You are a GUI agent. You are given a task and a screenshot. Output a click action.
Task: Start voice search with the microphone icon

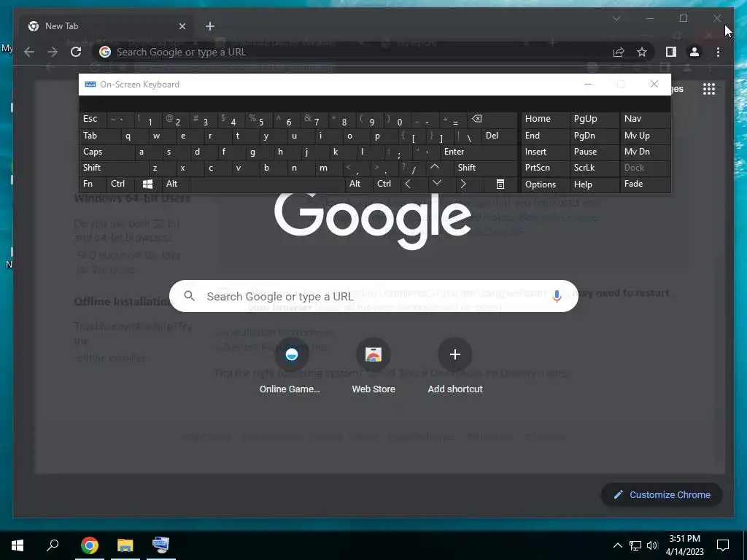click(x=557, y=296)
